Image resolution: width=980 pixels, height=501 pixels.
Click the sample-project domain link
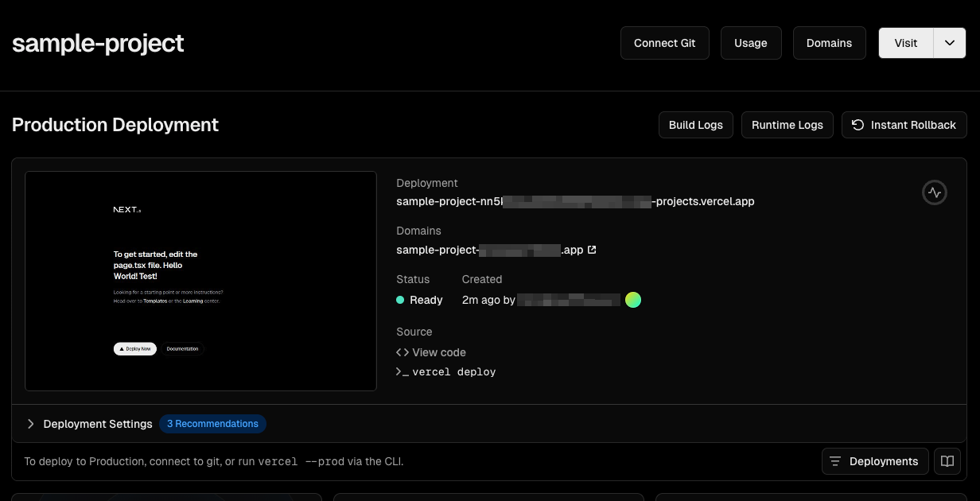click(490, 250)
